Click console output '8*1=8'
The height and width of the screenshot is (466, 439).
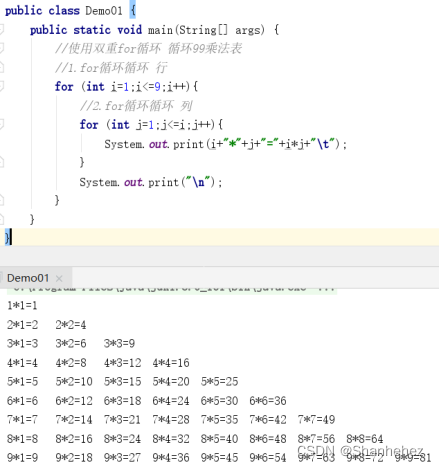(22, 438)
